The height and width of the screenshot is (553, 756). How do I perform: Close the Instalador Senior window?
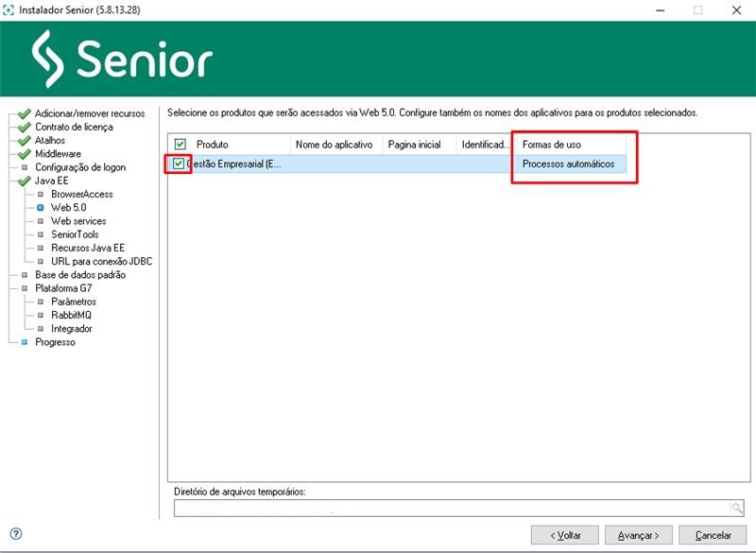click(736, 10)
